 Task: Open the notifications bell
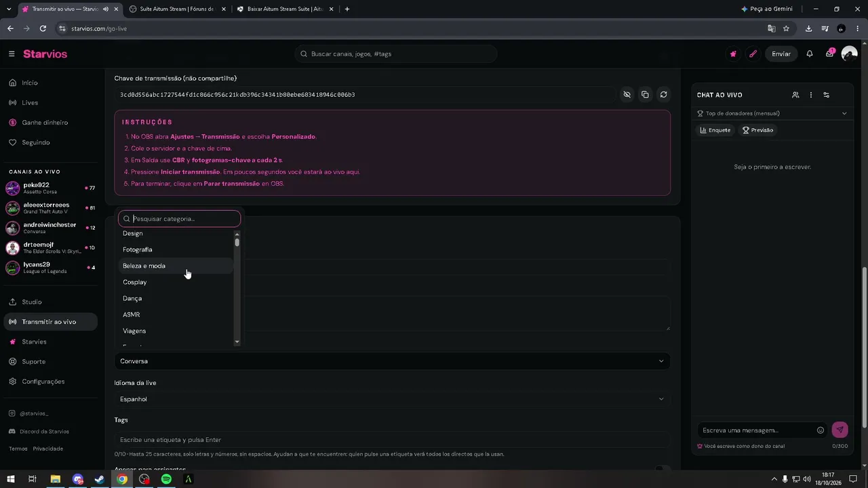809,54
